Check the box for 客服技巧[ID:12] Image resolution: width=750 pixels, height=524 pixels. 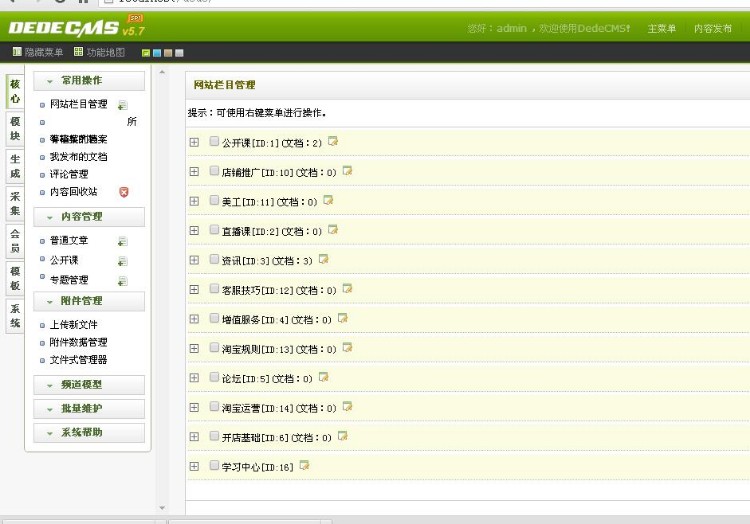tap(214, 289)
